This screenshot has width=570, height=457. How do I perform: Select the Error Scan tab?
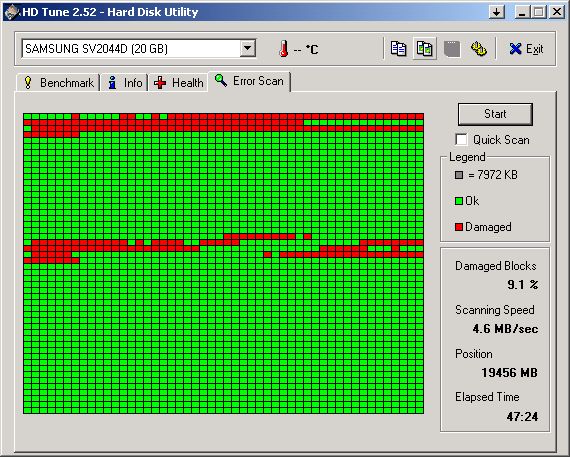249,81
